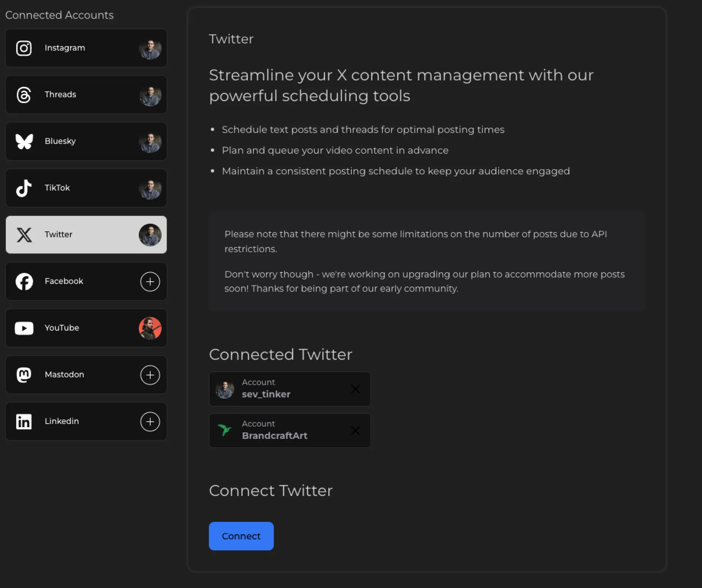702x588 pixels.
Task: Click the sev_tinker account name
Action: (266, 394)
